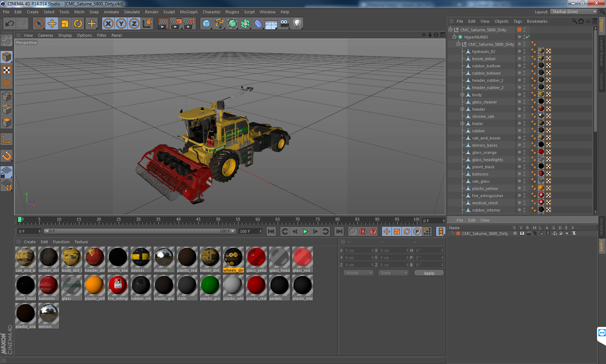
Task: Open the Objects manager Tags menu
Action: point(518,21)
